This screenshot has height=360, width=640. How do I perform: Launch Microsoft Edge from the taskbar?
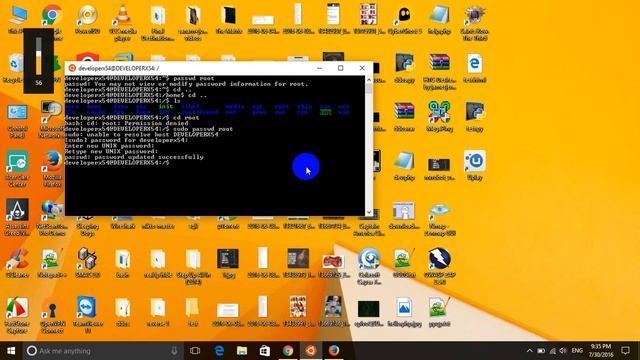click(x=219, y=351)
